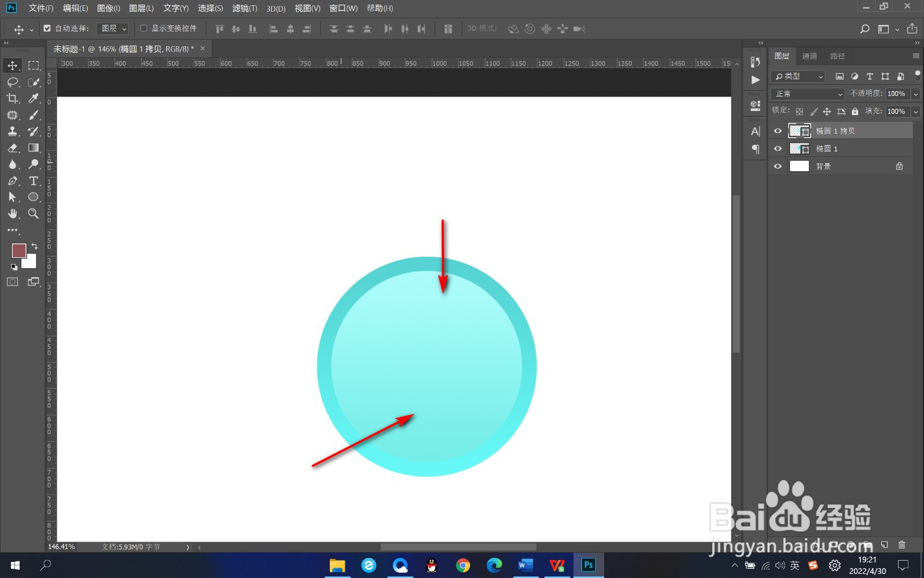
Task: Switch to the 路径 tab
Action: click(x=838, y=56)
